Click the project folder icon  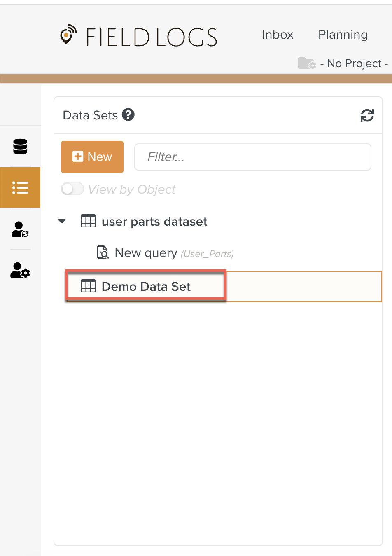pos(307,63)
